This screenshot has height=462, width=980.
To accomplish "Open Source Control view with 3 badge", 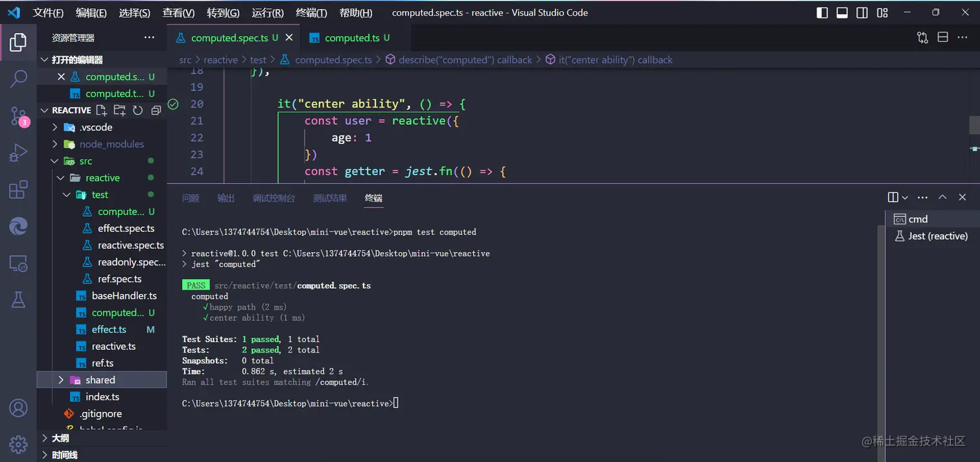I will (19, 116).
